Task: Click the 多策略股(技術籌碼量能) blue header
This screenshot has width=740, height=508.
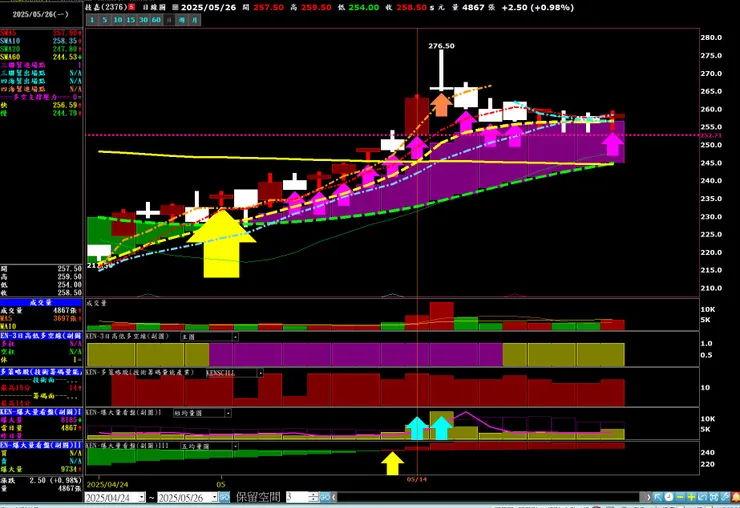Action: click(x=41, y=372)
